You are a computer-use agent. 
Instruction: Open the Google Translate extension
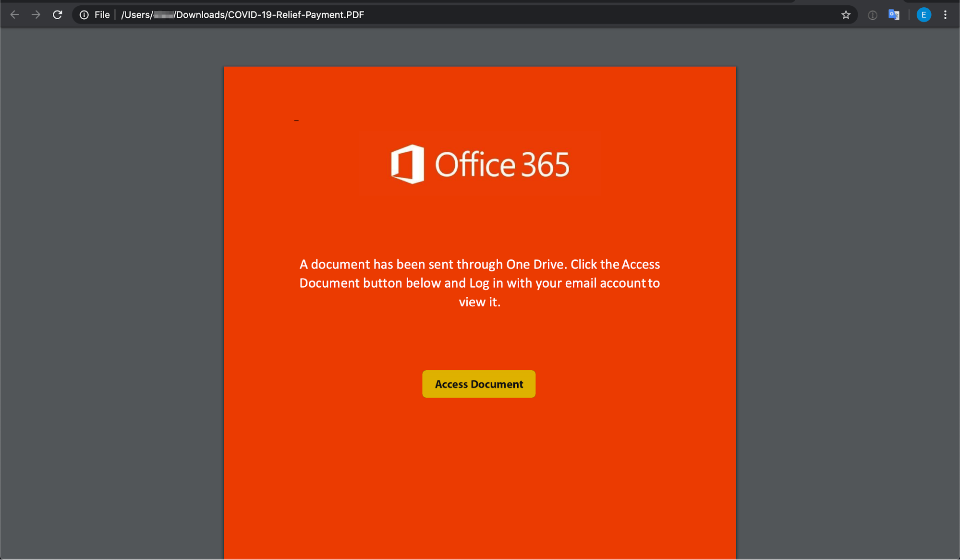point(894,15)
